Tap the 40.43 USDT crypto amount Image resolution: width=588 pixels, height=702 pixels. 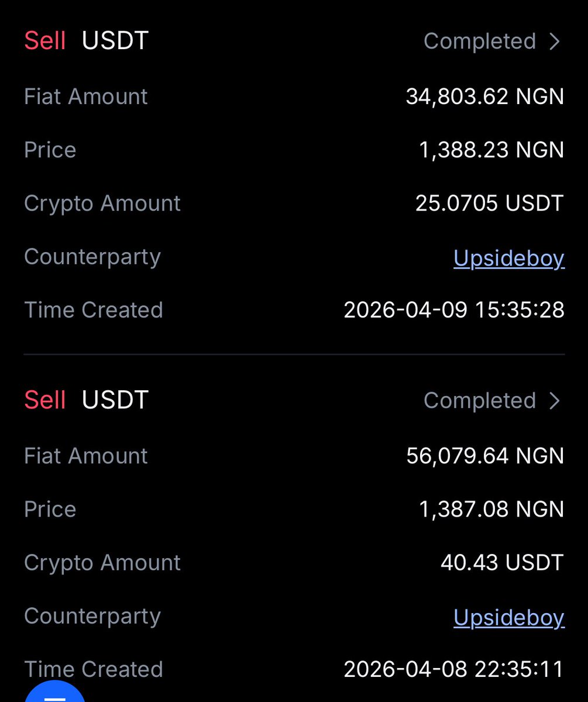tap(501, 563)
